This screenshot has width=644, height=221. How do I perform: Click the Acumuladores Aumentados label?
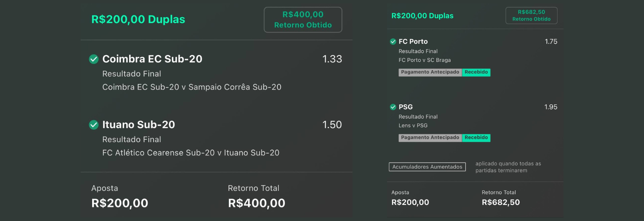(x=427, y=167)
